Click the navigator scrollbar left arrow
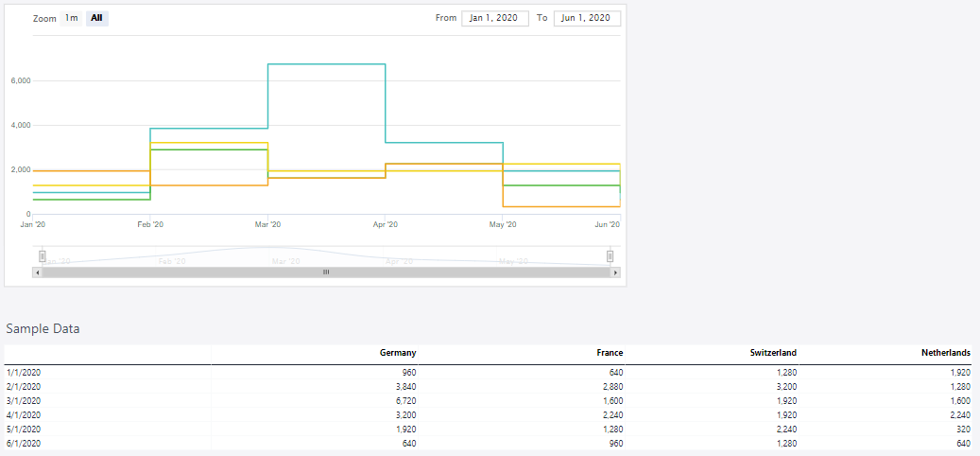980x456 pixels. pyautogui.click(x=38, y=272)
